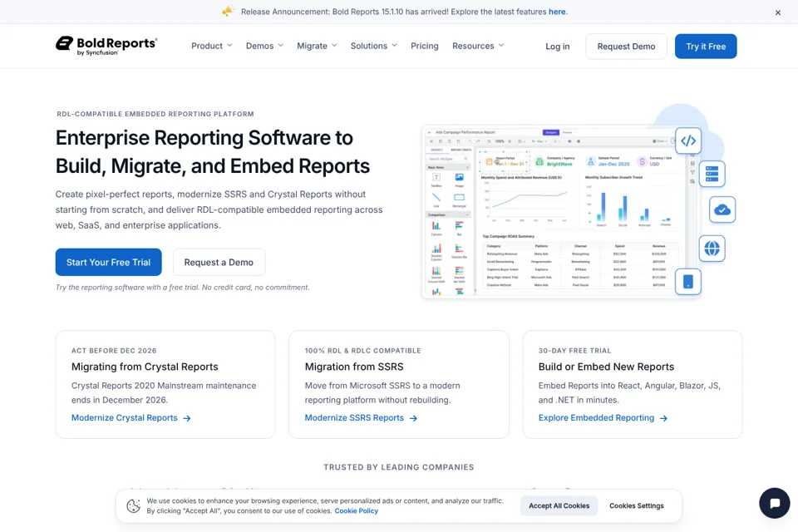Click arrow next to Modernize Crystal Reports
The image size is (798, 532).
tap(187, 418)
